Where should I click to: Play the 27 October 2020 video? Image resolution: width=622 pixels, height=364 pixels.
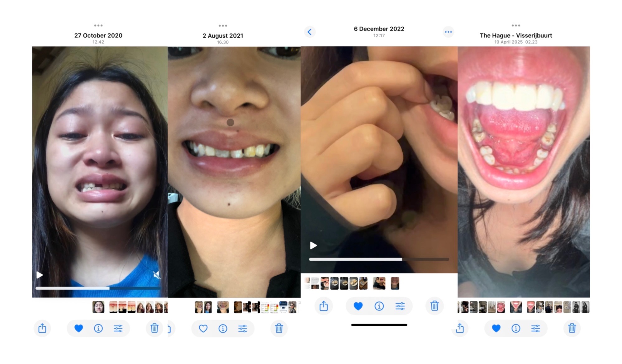click(x=40, y=275)
